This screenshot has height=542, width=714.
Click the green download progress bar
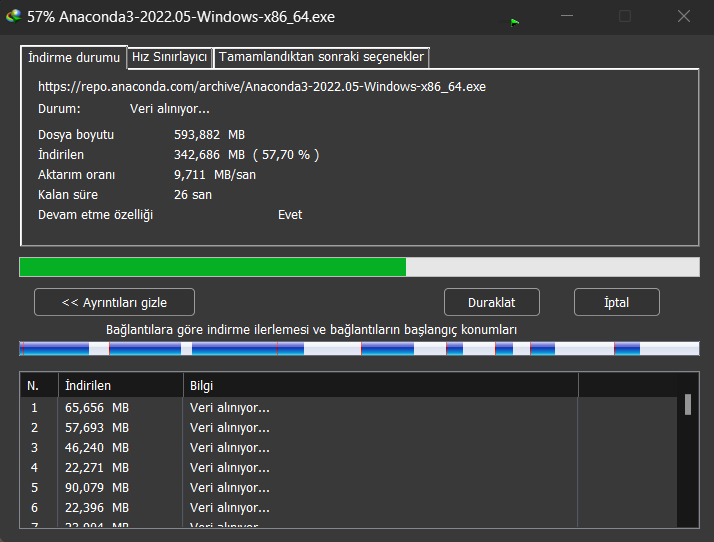[x=359, y=267]
